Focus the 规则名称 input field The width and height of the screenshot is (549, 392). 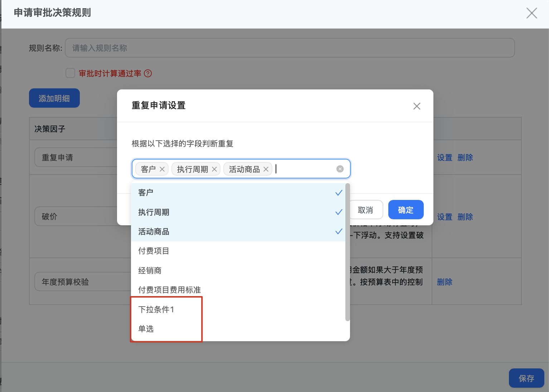(290, 48)
